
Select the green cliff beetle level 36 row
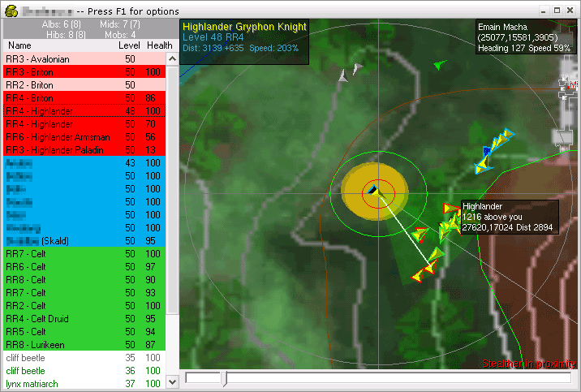click(84, 371)
